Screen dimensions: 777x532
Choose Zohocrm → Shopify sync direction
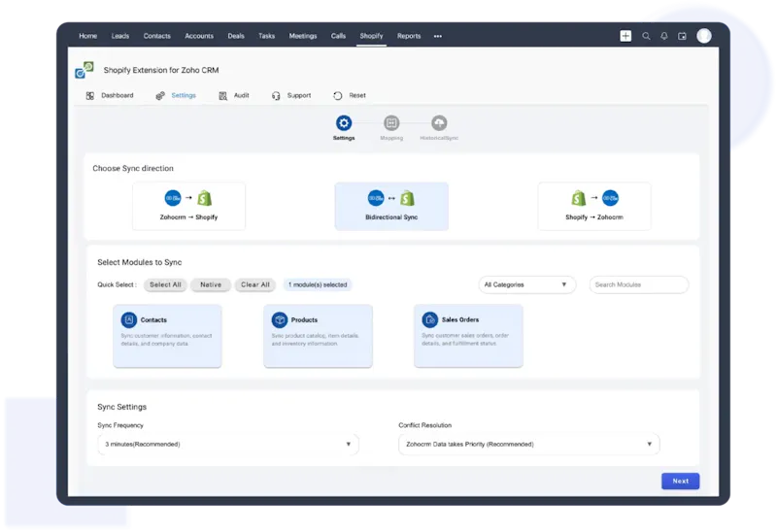188,206
